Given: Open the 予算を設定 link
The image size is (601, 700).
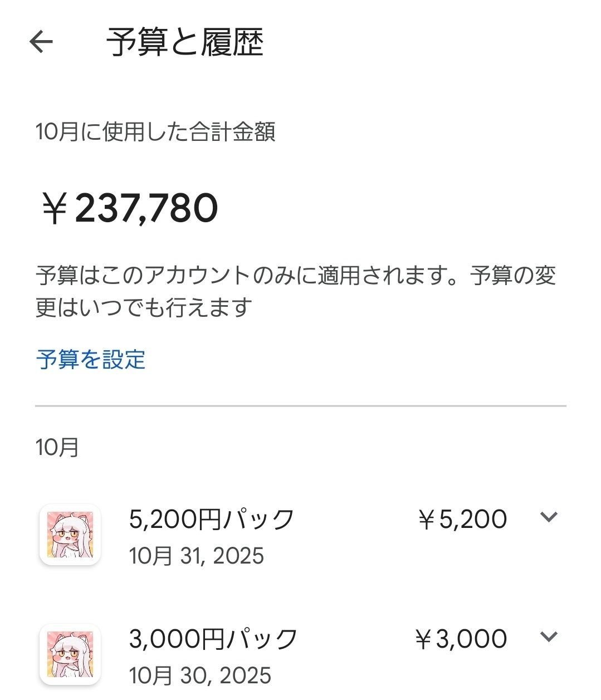Looking at the screenshot, I should [x=91, y=360].
